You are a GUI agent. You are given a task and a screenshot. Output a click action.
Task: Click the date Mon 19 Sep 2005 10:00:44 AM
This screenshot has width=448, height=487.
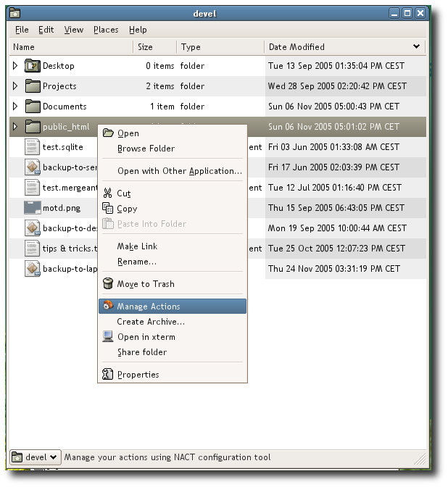[337, 228]
